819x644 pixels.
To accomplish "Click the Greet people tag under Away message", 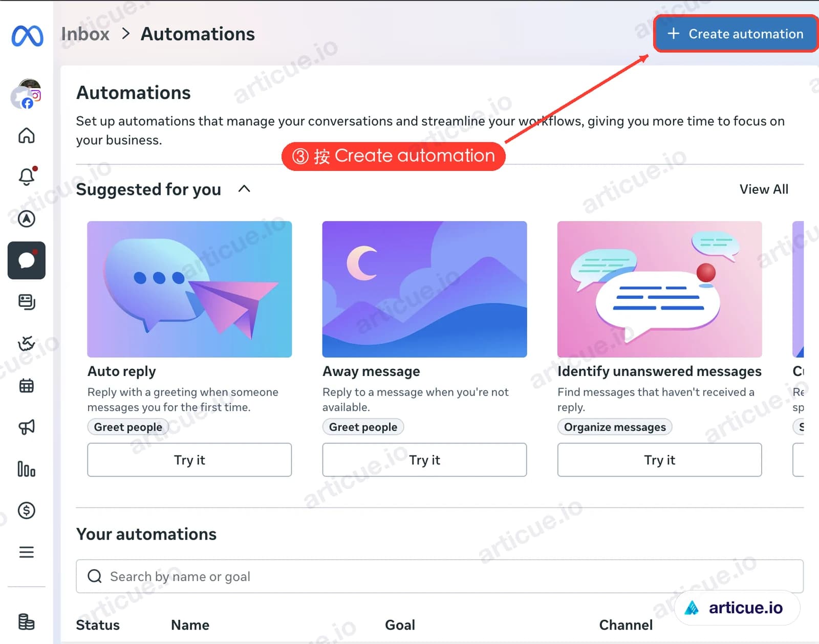I will [x=363, y=427].
